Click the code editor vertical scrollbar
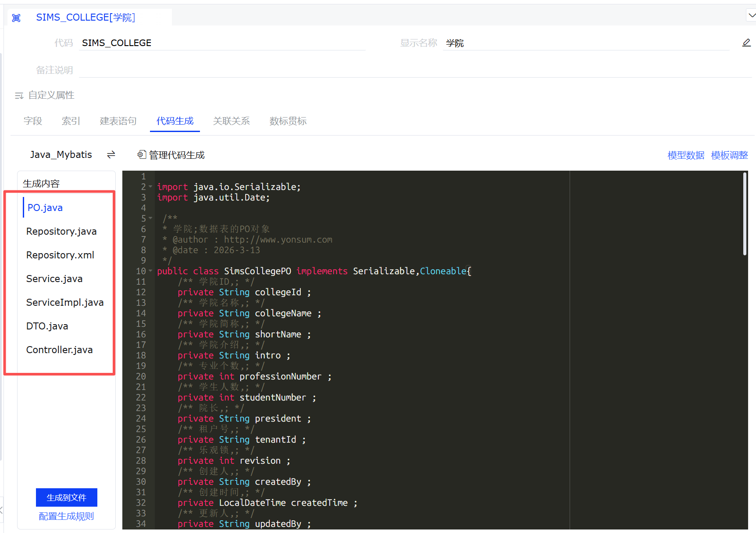Screen dimensions: 756x533 [x=745, y=214]
